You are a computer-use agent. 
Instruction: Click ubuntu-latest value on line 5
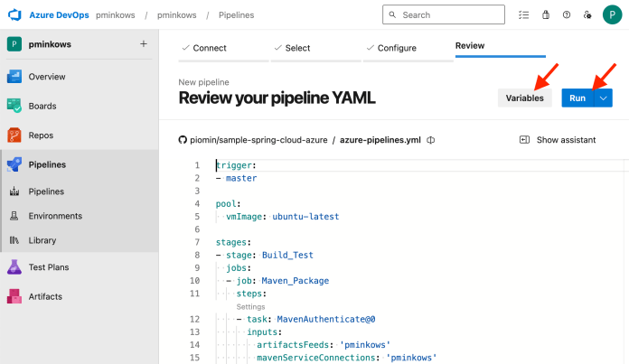pyautogui.click(x=305, y=217)
